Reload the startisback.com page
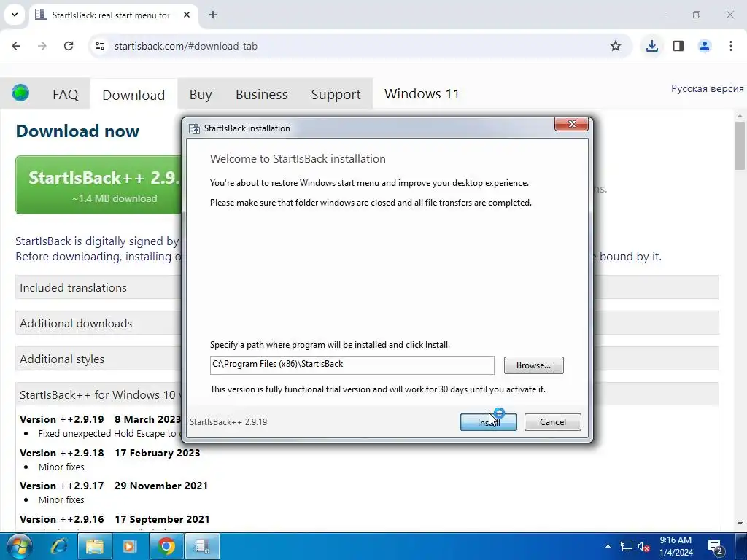 (x=69, y=46)
